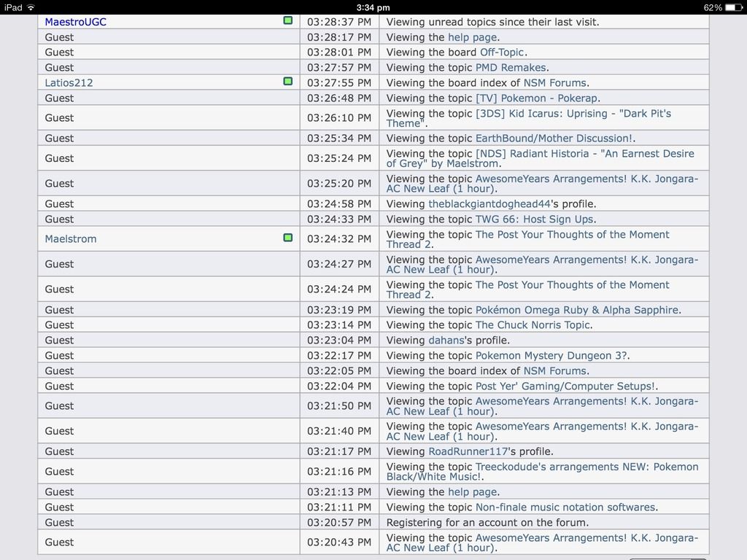This screenshot has width=747, height=560.
Task: Open The Chuck Norris Topic
Action: tap(533, 325)
